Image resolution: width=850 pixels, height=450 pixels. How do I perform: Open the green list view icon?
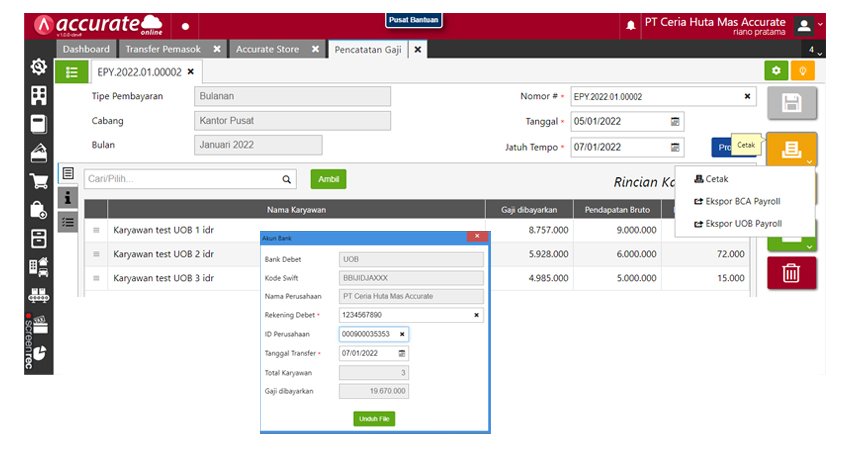[x=70, y=71]
